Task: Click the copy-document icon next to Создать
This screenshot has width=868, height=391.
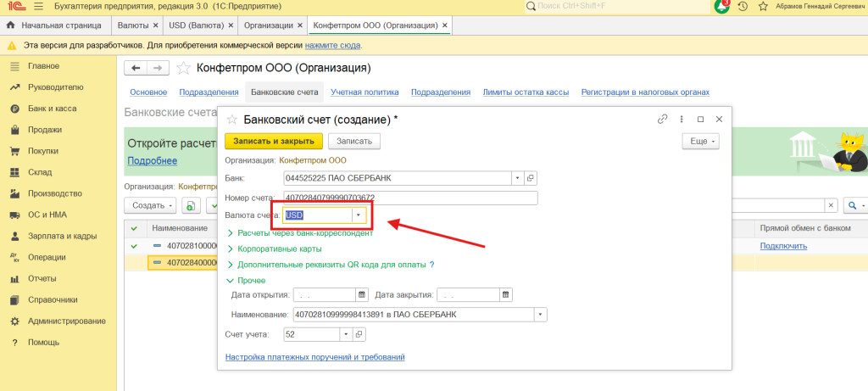Action: point(190,205)
